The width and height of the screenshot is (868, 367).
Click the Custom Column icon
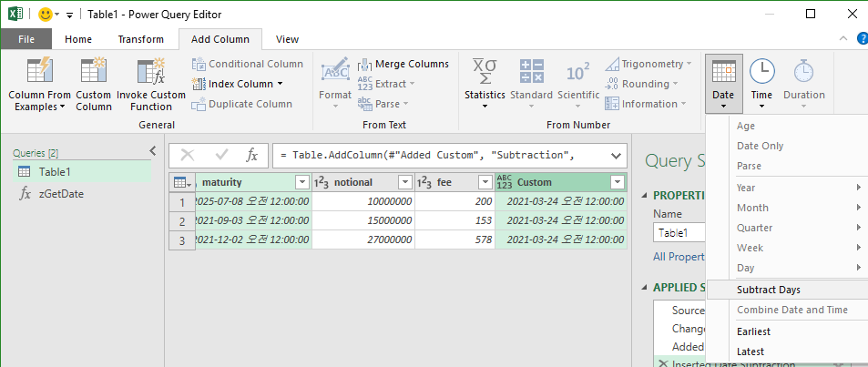tap(93, 71)
